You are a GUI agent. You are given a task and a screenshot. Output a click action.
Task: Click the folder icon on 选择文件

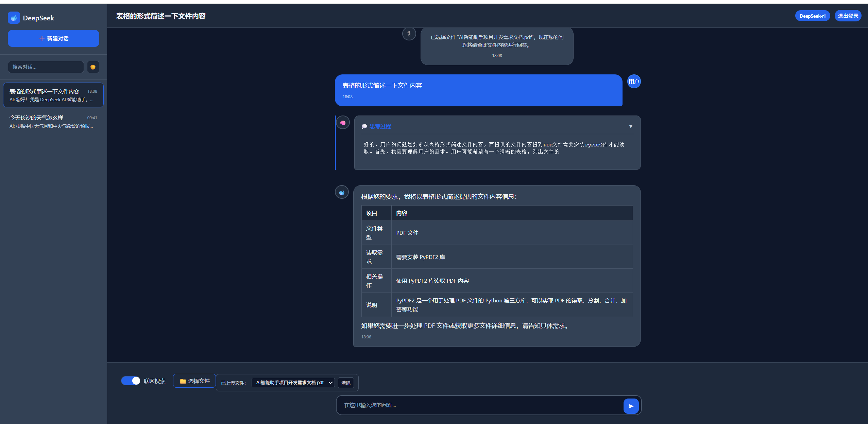[183, 381]
